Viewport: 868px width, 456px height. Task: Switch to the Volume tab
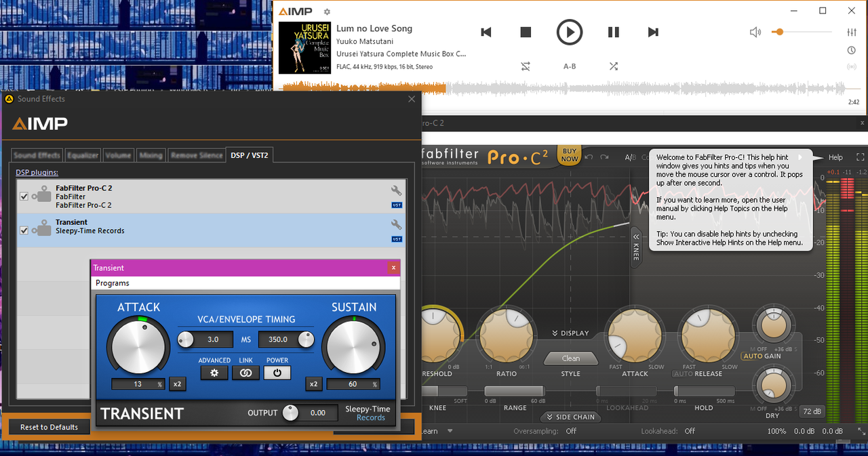tap(119, 155)
